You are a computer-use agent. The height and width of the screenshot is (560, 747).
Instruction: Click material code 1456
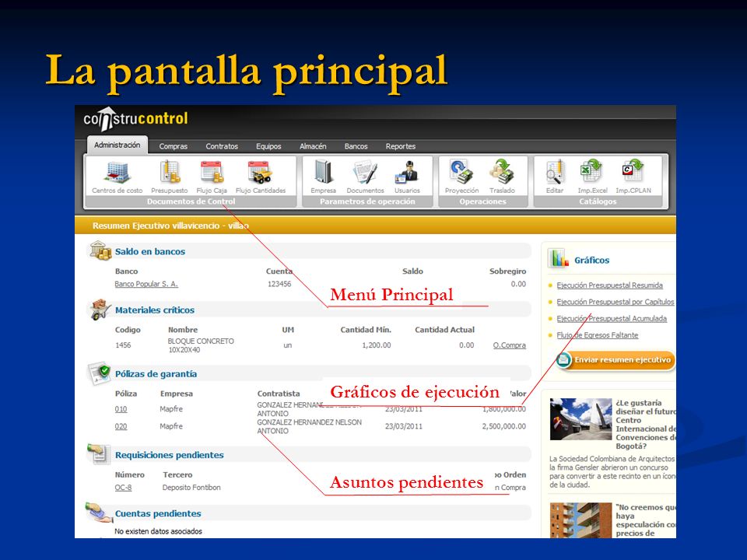point(123,345)
